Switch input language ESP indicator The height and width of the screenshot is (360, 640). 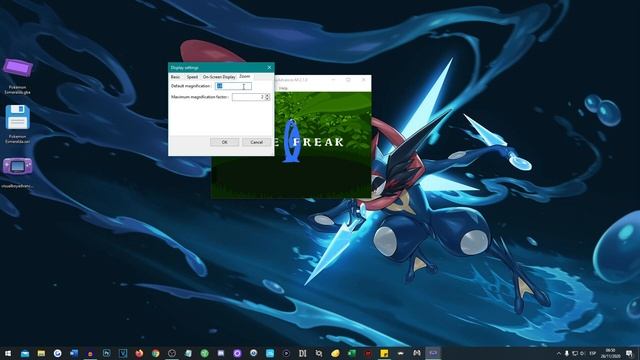point(593,353)
